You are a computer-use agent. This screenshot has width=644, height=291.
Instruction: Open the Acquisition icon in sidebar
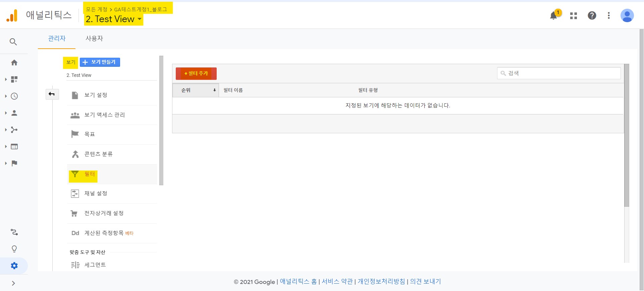pos(14,130)
